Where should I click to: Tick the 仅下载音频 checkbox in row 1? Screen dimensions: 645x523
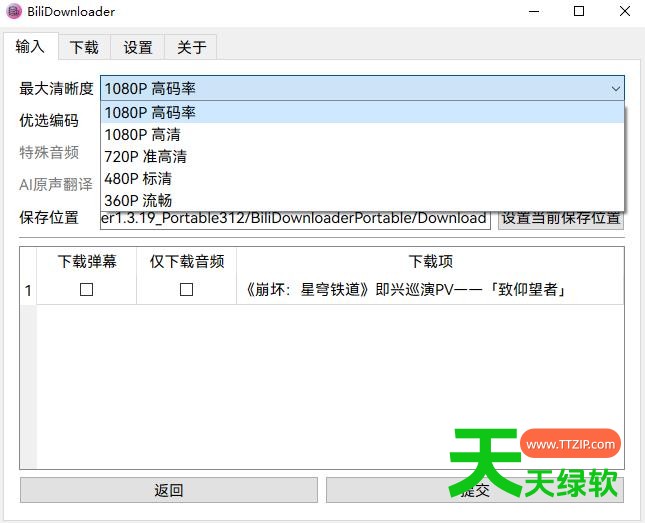coord(186,290)
